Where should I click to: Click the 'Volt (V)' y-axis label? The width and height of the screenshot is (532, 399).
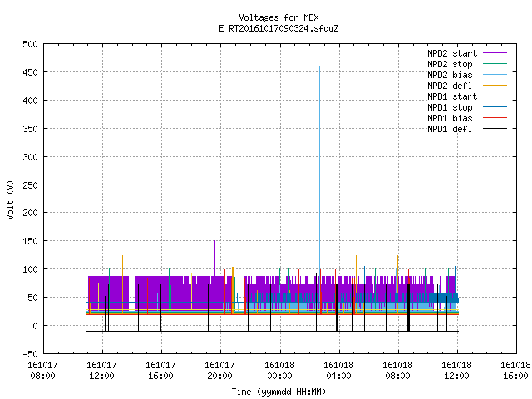10,199
